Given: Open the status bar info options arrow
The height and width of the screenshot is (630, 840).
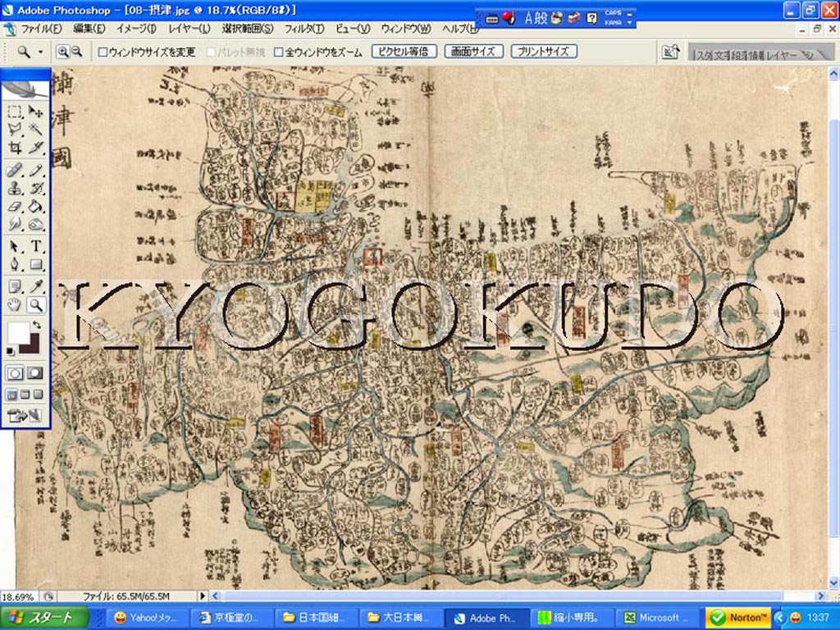Looking at the screenshot, I should click(x=203, y=596).
